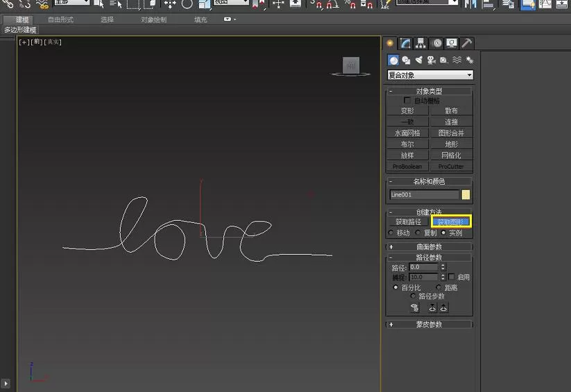
Task: Select the Shapes category icon
Action: (406, 60)
